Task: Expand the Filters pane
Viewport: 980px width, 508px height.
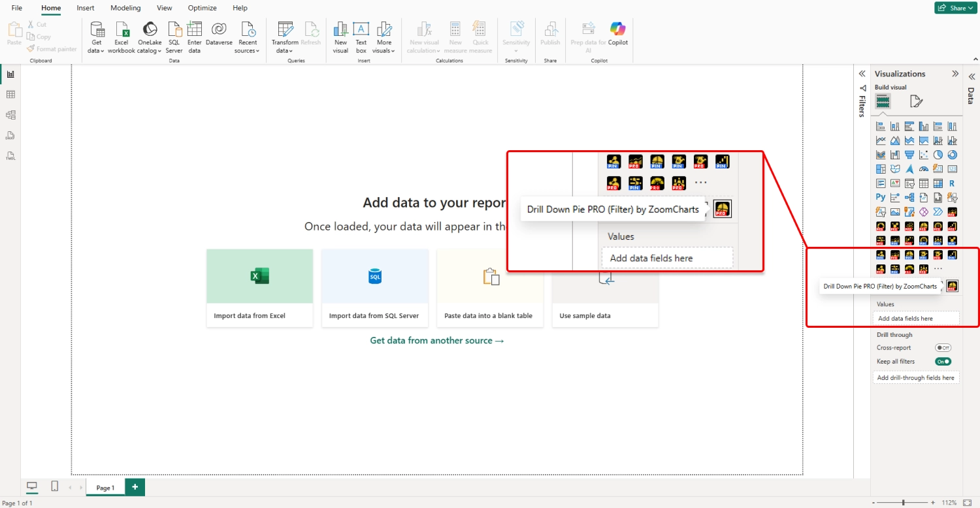Action: coord(862,74)
